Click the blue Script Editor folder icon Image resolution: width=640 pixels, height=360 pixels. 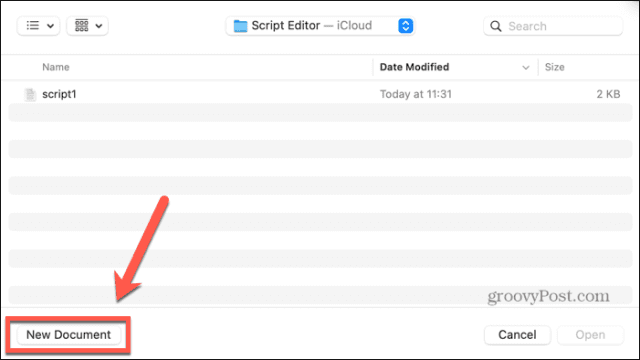click(240, 26)
